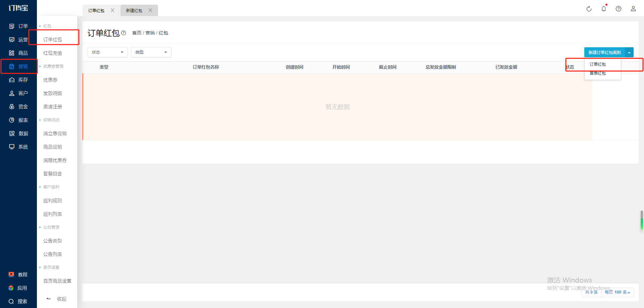Open the notification bell

604,9
